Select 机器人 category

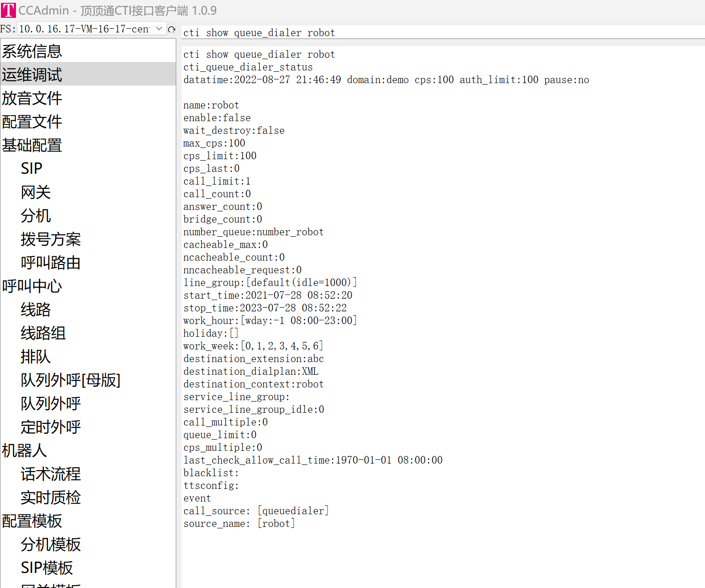[x=24, y=450]
